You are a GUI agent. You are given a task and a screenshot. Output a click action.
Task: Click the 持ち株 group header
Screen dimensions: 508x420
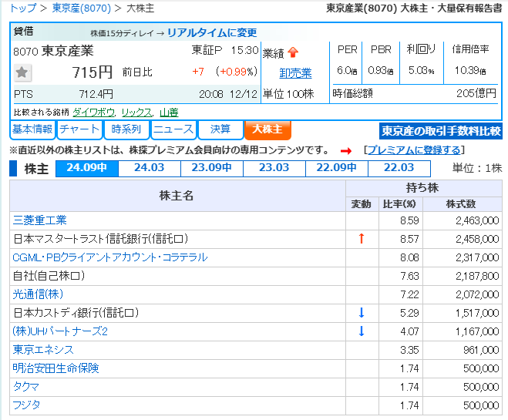coord(422,188)
